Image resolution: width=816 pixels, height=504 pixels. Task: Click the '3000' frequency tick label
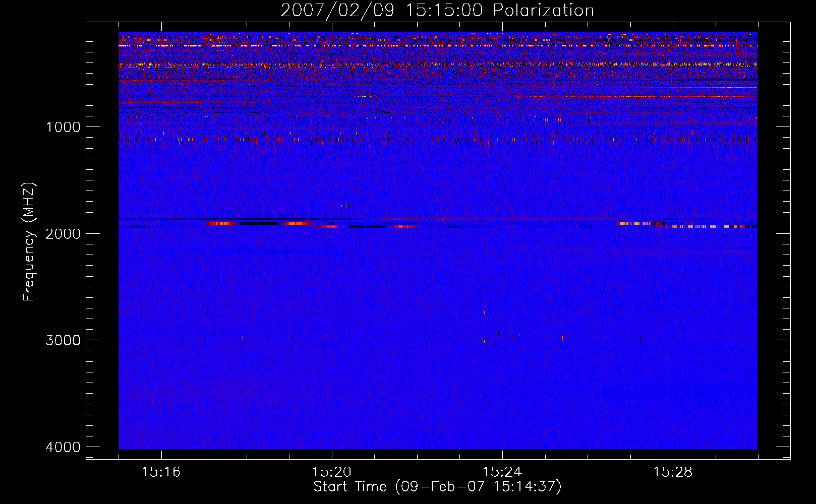pyautogui.click(x=63, y=340)
